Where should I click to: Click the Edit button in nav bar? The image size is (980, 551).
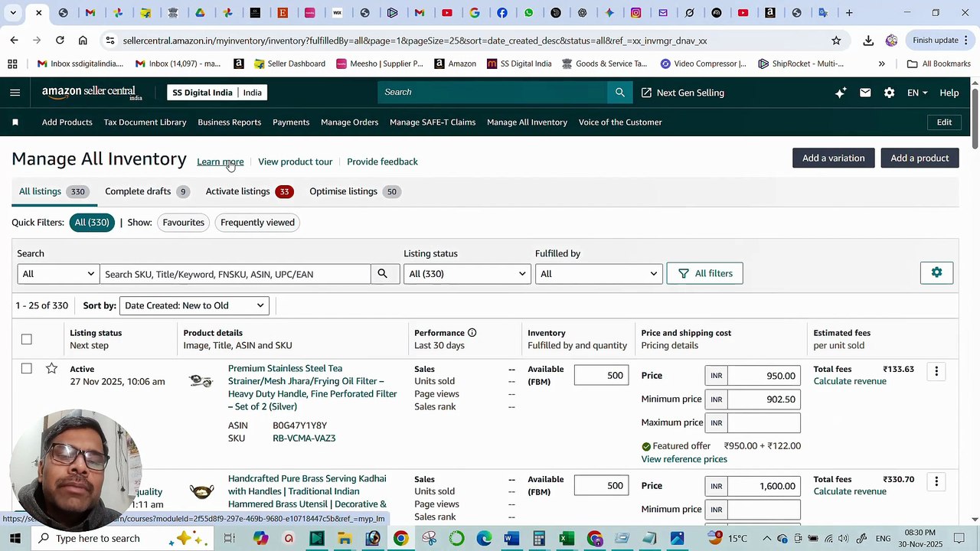(x=944, y=122)
